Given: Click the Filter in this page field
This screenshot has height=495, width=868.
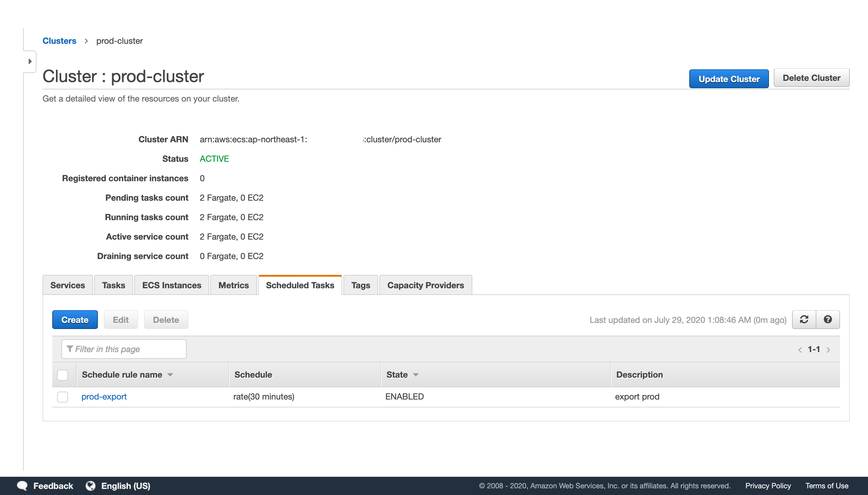Looking at the screenshot, I should [129, 349].
